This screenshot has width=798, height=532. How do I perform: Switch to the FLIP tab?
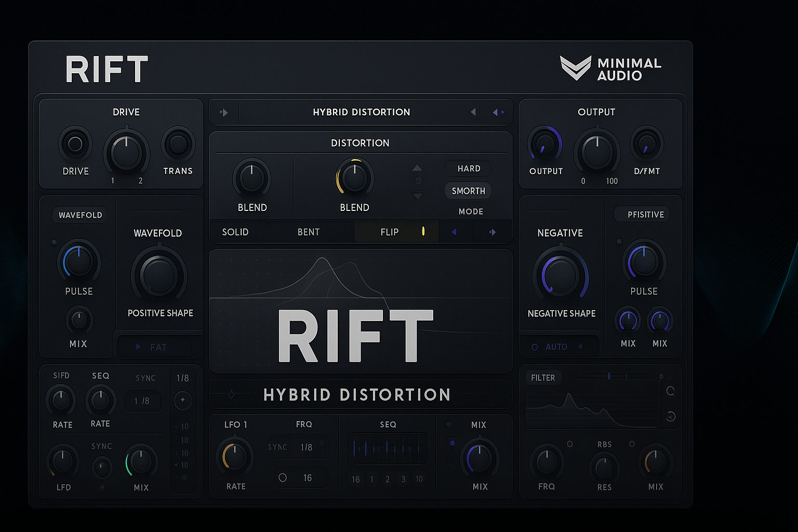point(396,232)
